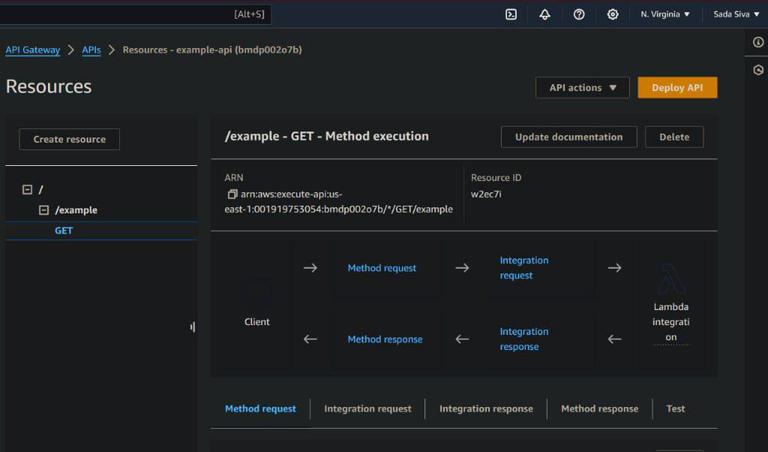This screenshot has height=452, width=768.
Task: Open the API actions dropdown
Action: pyautogui.click(x=582, y=88)
